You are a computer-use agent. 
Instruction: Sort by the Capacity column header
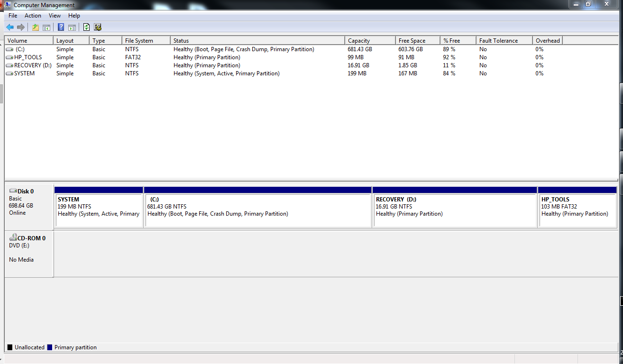[x=370, y=41]
